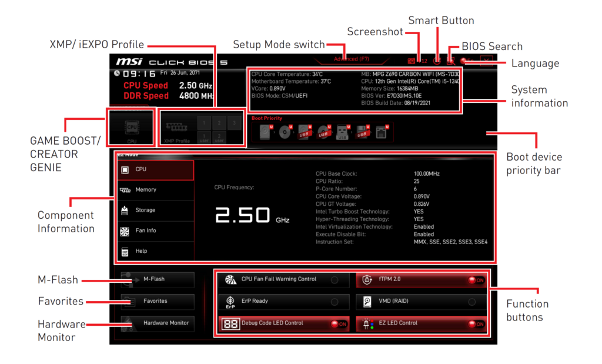602x364 pixels.
Task: Switch off EZ LED Control
Action: [476, 324]
